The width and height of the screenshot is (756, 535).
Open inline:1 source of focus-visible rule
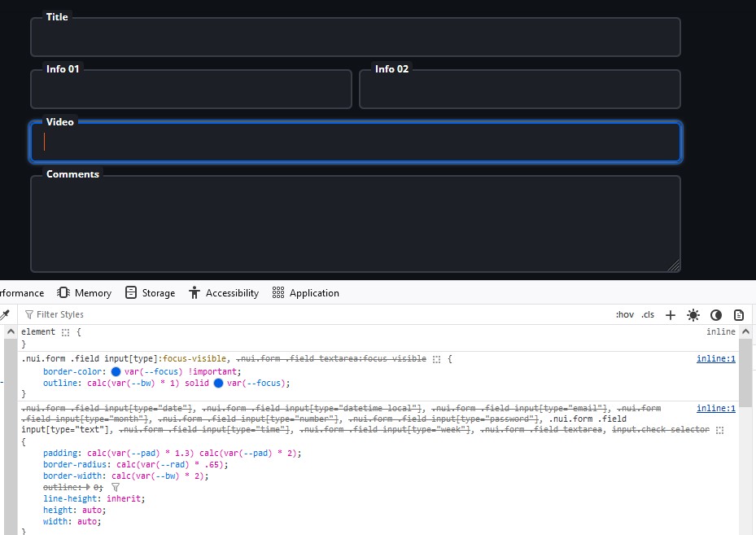715,358
